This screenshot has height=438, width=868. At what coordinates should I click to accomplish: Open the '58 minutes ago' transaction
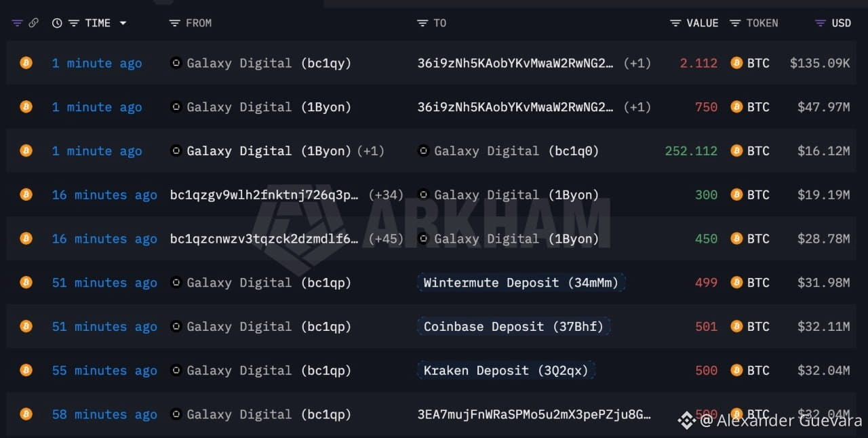[104, 414]
